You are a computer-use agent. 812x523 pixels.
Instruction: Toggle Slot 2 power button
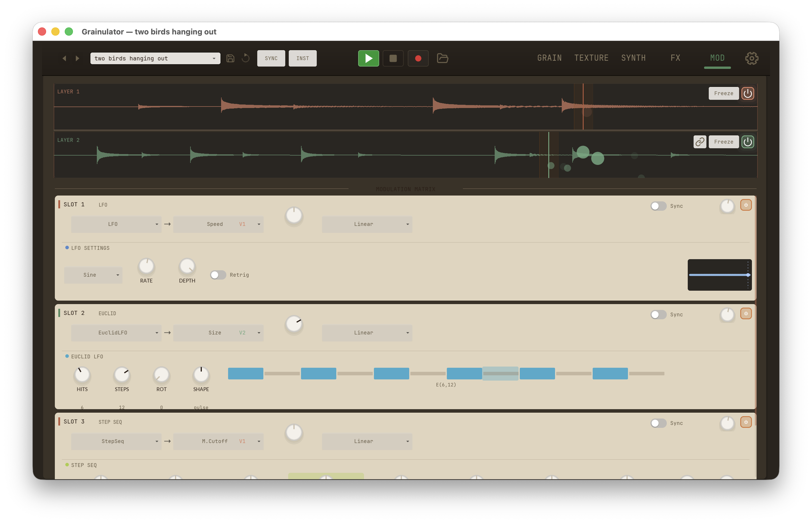point(745,313)
